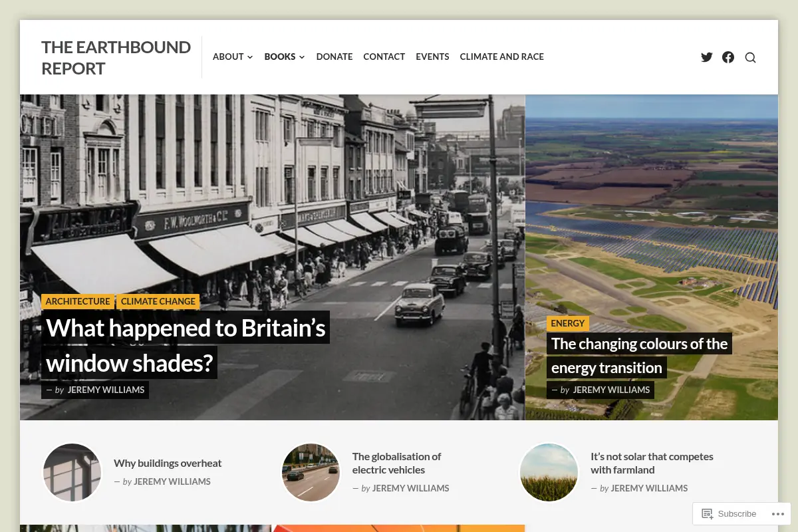
Task: Open Climate and Race page
Action: [502, 57]
